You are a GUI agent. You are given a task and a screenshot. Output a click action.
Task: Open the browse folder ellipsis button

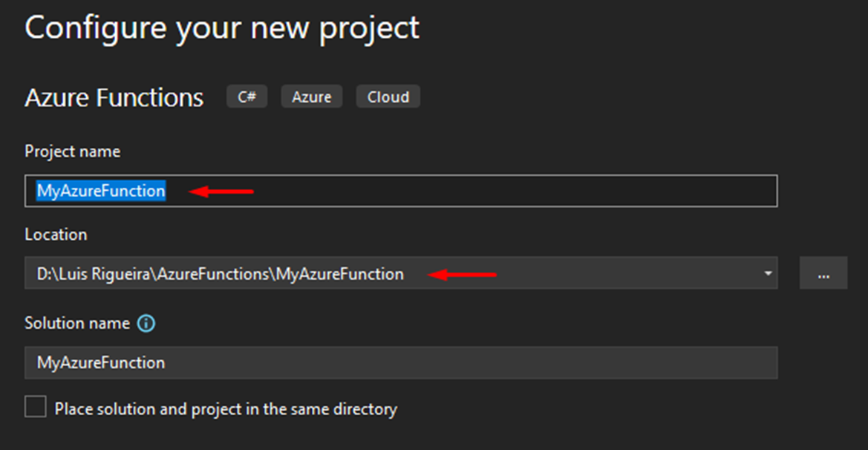(x=823, y=274)
